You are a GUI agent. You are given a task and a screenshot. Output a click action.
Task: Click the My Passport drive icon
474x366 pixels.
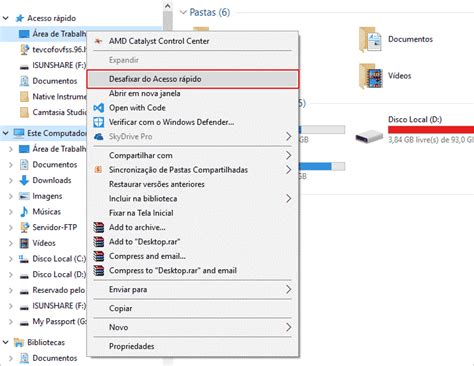tap(24, 323)
